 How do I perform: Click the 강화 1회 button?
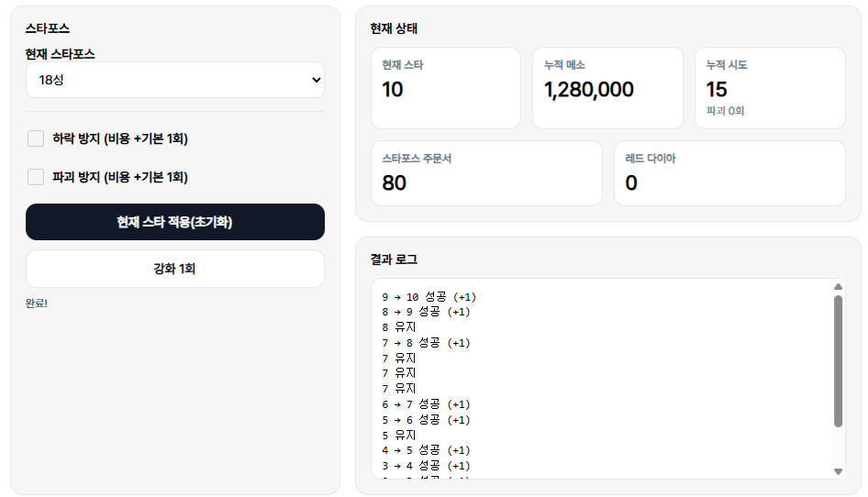(174, 269)
